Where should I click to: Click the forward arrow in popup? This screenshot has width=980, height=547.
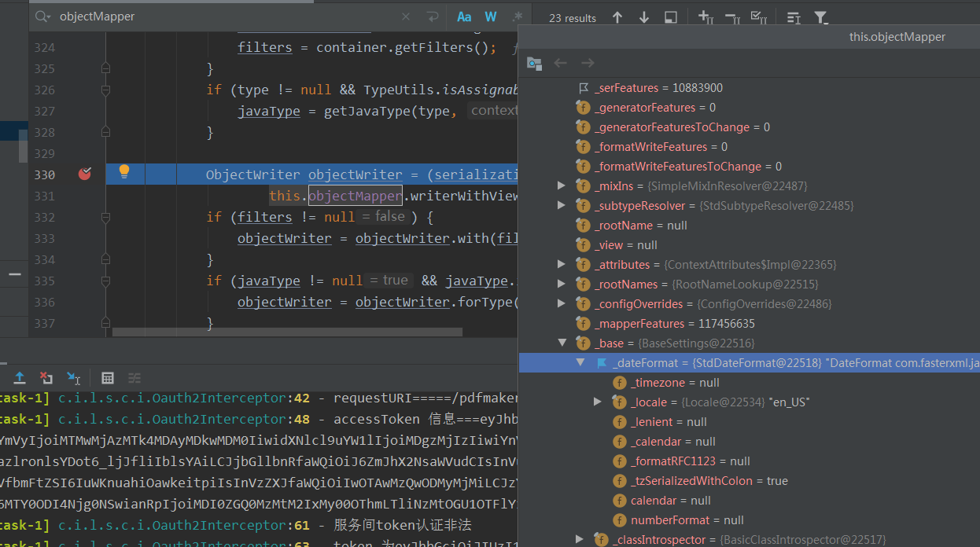[x=588, y=63]
